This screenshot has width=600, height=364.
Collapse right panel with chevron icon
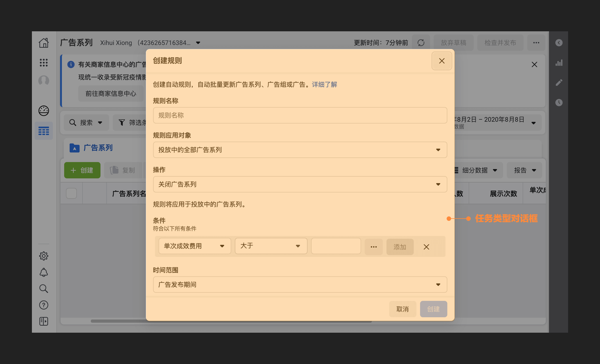point(559,43)
